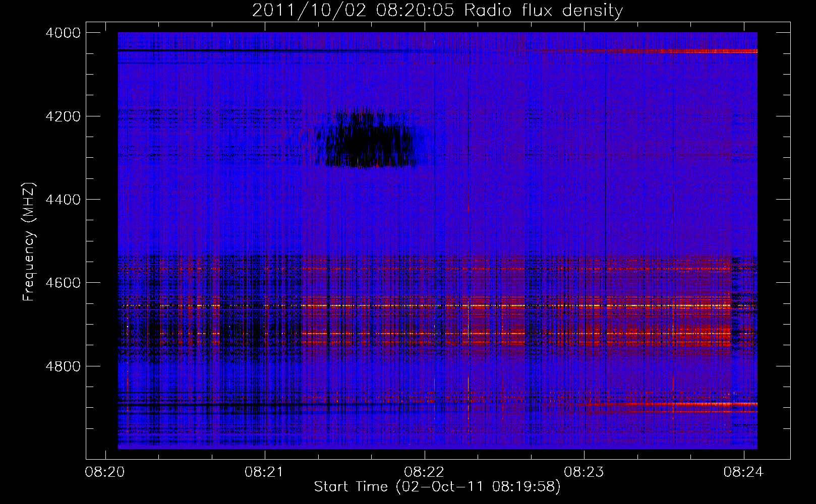The height and width of the screenshot is (504, 816).
Task: Select the 'Frequency (MHZ)' y-axis label
Action: 29,242
